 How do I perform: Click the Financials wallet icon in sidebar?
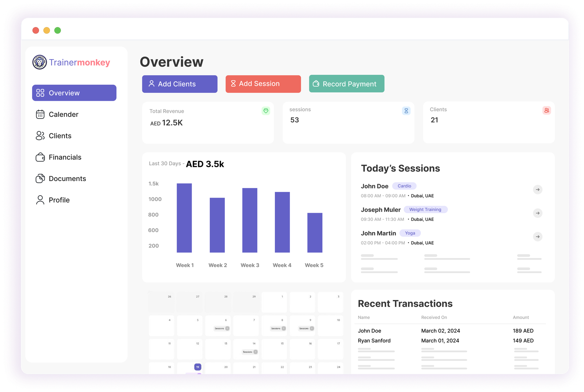coord(40,157)
